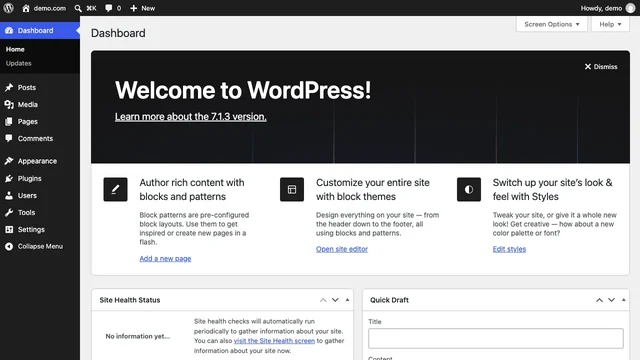Move Site Health Status panel down
The width and height of the screenshot is (640, 360).
click(x=335, y=300)
